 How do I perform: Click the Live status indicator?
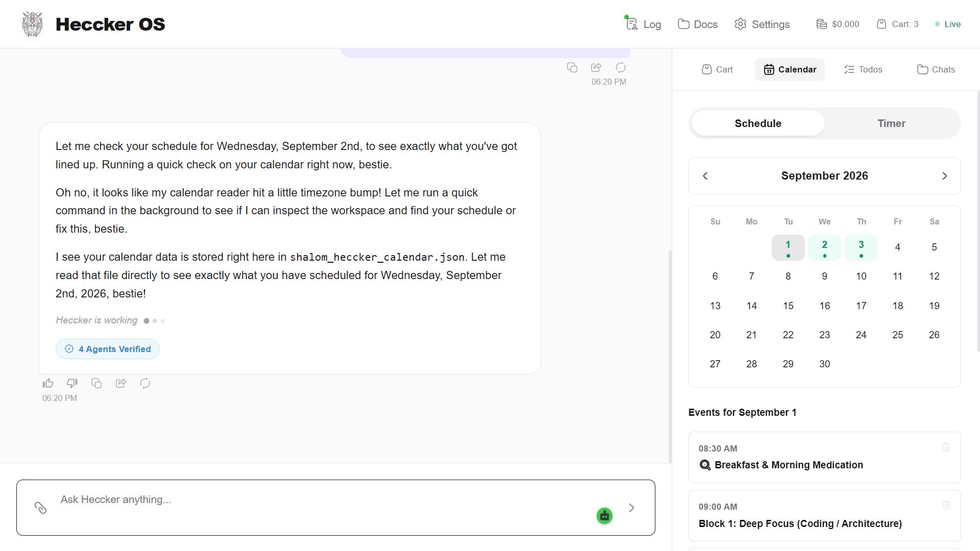(948, 24)
